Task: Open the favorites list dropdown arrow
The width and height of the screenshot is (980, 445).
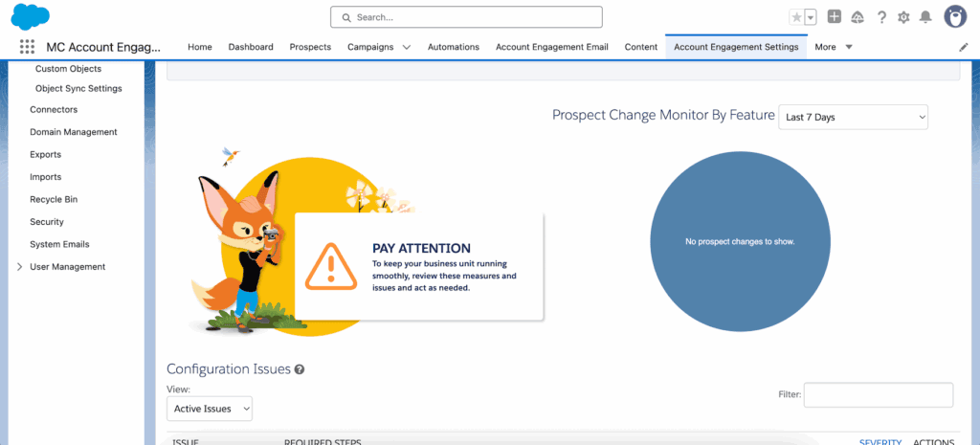Action: (x=811, y=17)
